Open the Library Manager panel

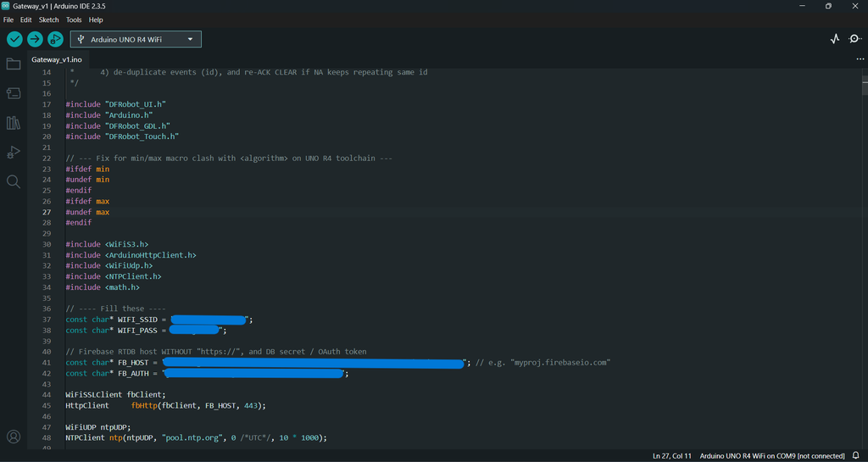pos(14,123)
